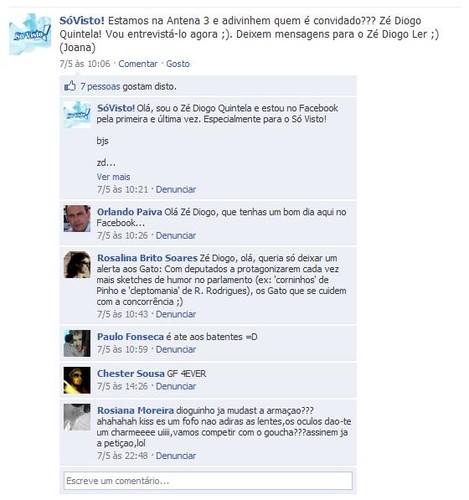The width and height of the screenshot is (469, 500).
Task: Open Chester Sousa's profile picture
Action: [x=77, y=380]
